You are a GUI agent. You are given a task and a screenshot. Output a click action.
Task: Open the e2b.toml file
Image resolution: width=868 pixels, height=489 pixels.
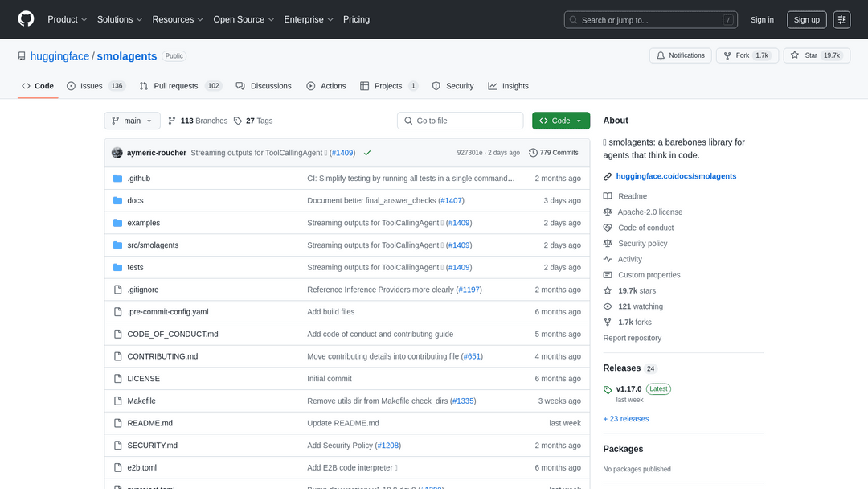(141, 467)
